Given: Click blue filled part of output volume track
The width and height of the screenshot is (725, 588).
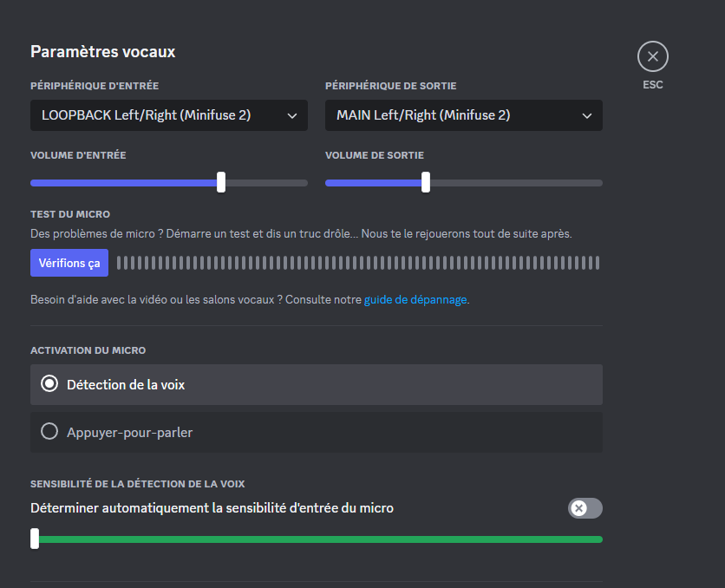Looking at the screenshot, I should [x=371, y=183].
